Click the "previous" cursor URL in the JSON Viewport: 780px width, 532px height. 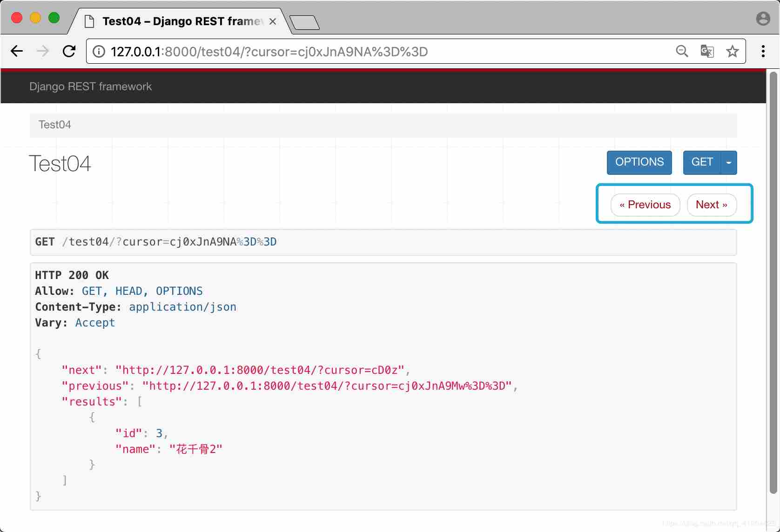tap(327, 386)
